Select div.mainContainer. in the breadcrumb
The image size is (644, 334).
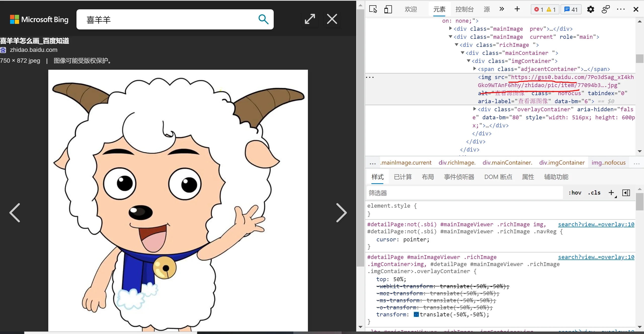[507, 163]
